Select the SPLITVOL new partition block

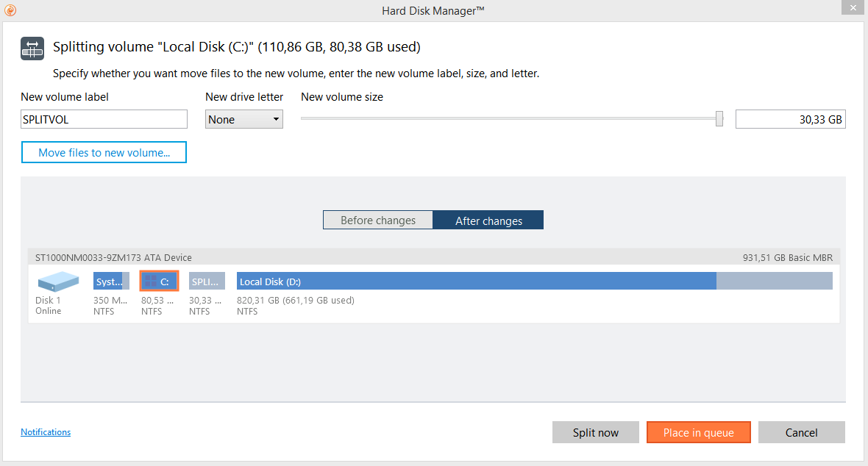(x=207, y=282)
